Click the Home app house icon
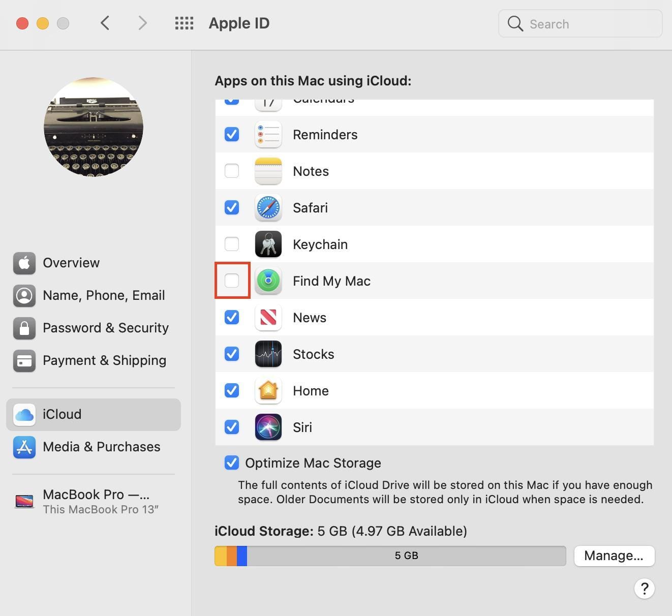 pyautogui.click(x=268, y=391)
